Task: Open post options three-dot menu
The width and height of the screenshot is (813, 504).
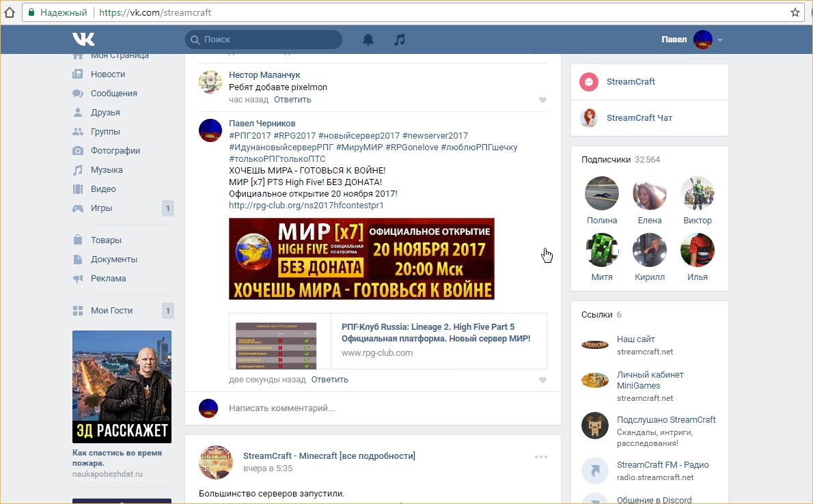Action: point(541,457)
